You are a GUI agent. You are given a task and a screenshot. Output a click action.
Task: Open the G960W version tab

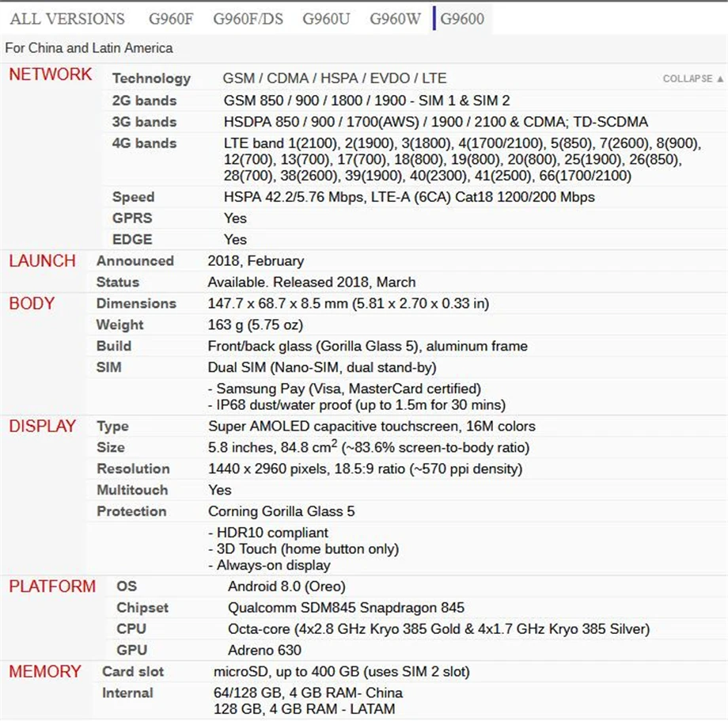click(x=395, y=18)
